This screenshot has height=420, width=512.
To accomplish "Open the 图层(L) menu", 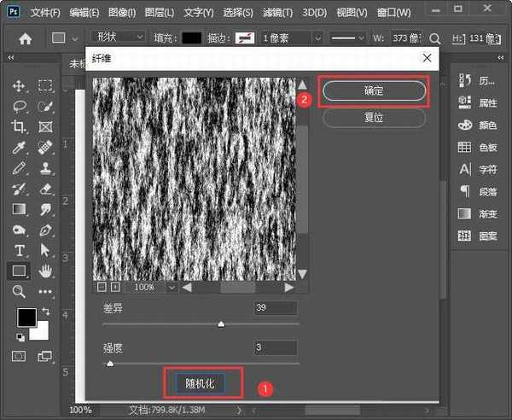I will (159, 13).
